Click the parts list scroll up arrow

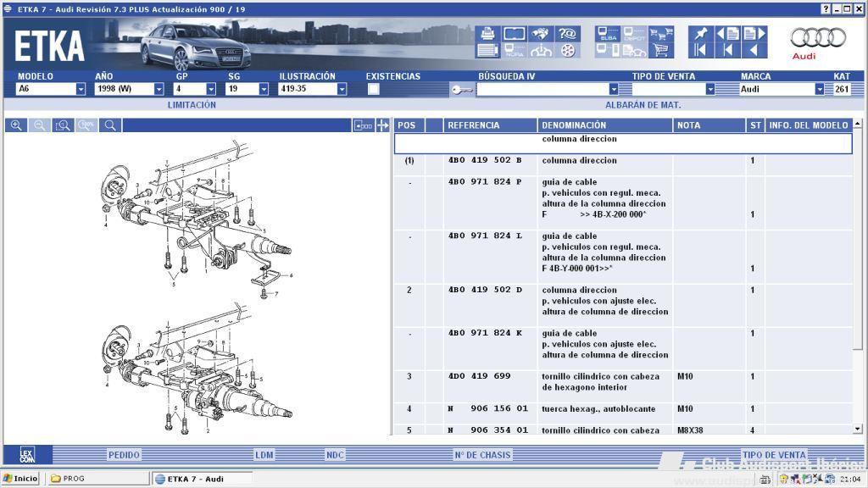point(858,124)
